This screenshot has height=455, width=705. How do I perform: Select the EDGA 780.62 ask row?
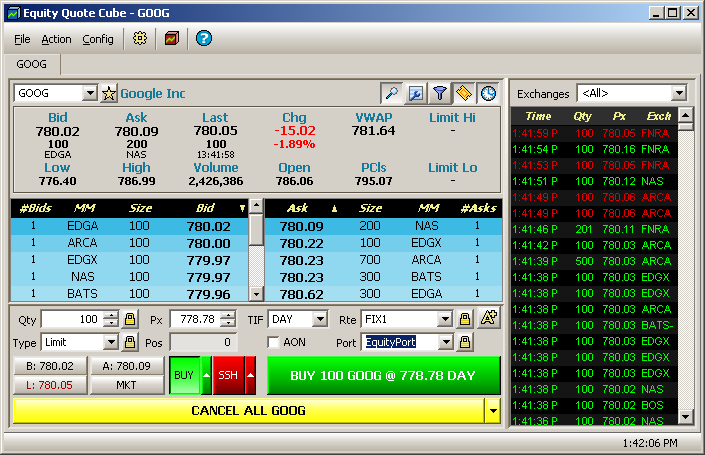pyautogui.click(x=384, y=294)
